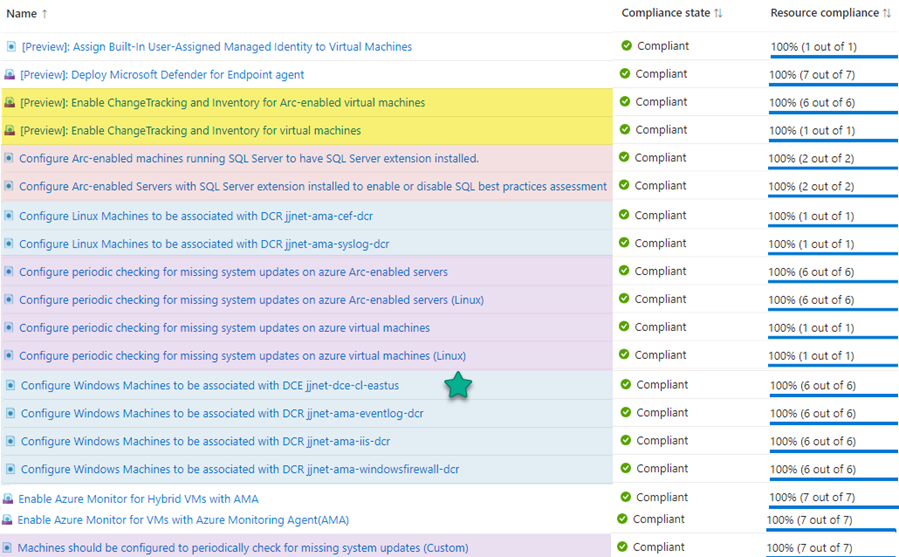This screenshot has width=899, height=557.
Task: Sort by Compliance state column arrows
Action: (718, 13)
